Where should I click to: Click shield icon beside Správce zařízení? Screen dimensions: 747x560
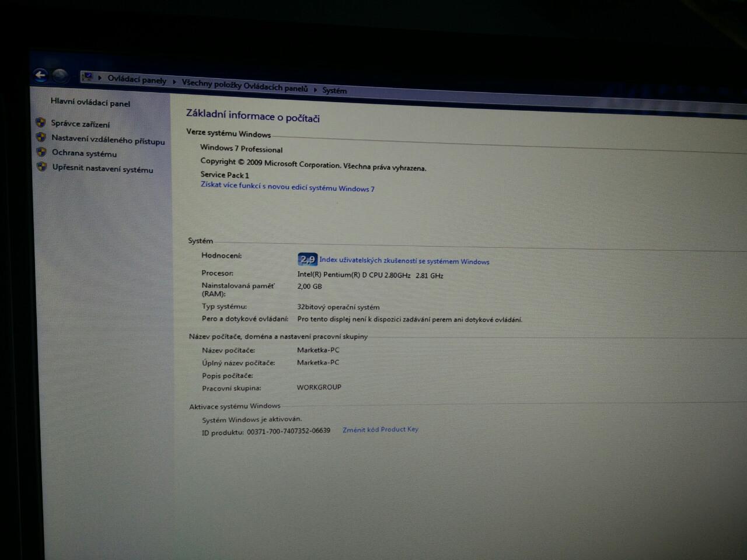(40, 123)
